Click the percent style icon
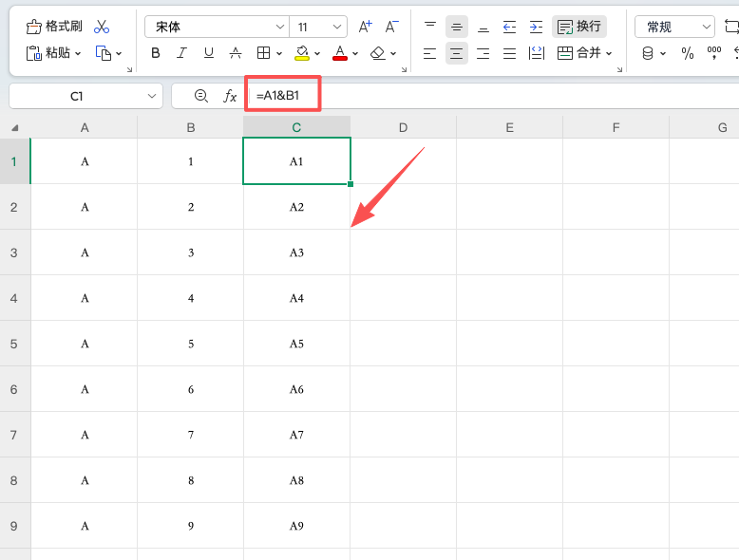 tap(688, 53)
